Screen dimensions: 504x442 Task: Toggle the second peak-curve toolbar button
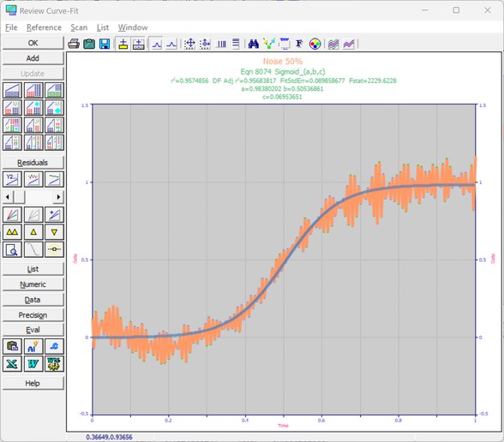171,44
